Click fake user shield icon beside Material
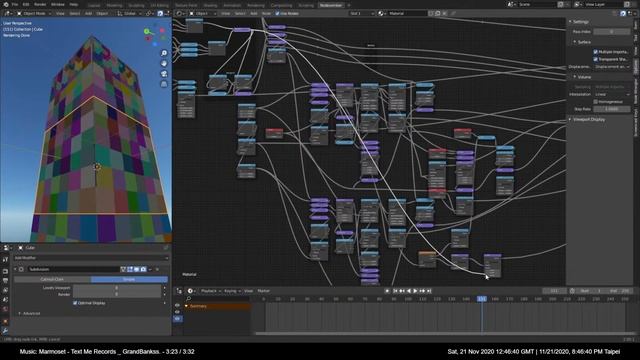 431,13
